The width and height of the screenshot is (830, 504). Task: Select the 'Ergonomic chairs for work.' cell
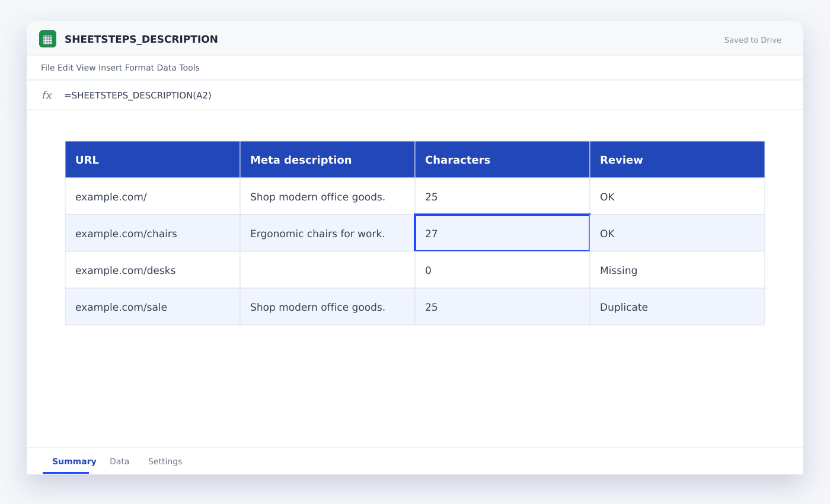tap(327, 233)
